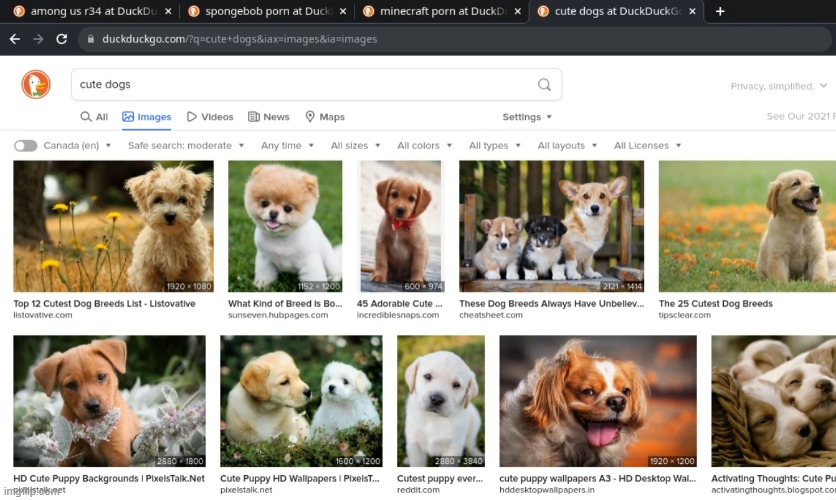Open the All colors filter dropdown
Viewport: 836px width, 500px height.
[423, 146]
